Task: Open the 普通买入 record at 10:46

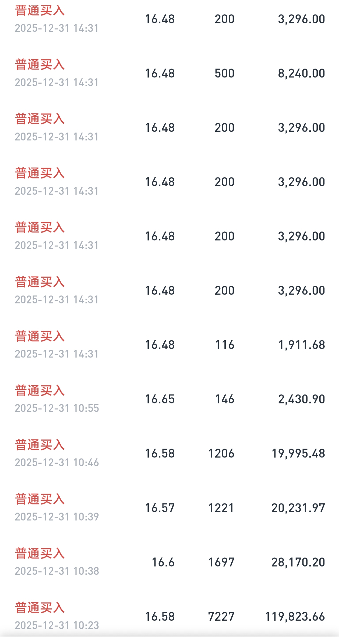Action: 40,445
